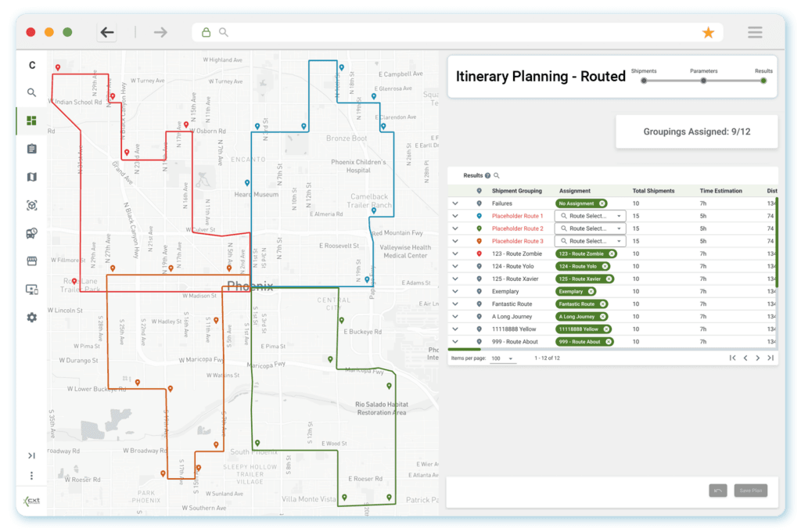Open the clipboard icon in sidebar
Image resolution: width=801 pixels, height=532 pixels.
32,149
